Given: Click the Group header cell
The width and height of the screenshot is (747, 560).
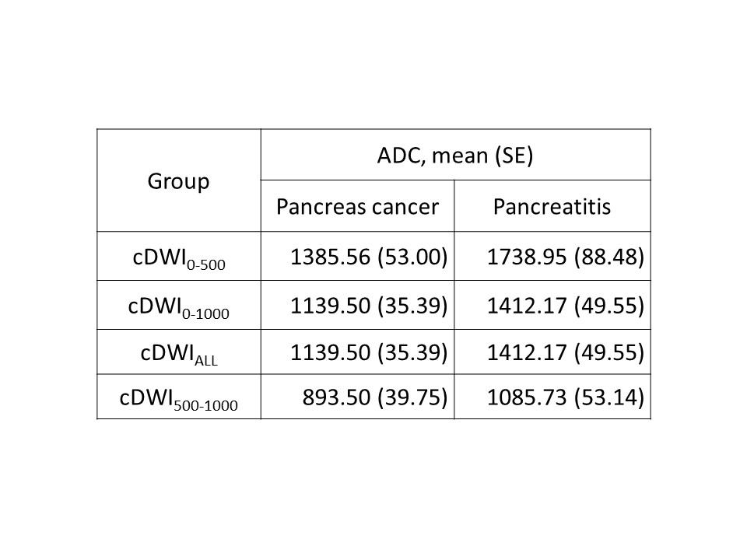Looking at the screenshot, I should [178, 181].
